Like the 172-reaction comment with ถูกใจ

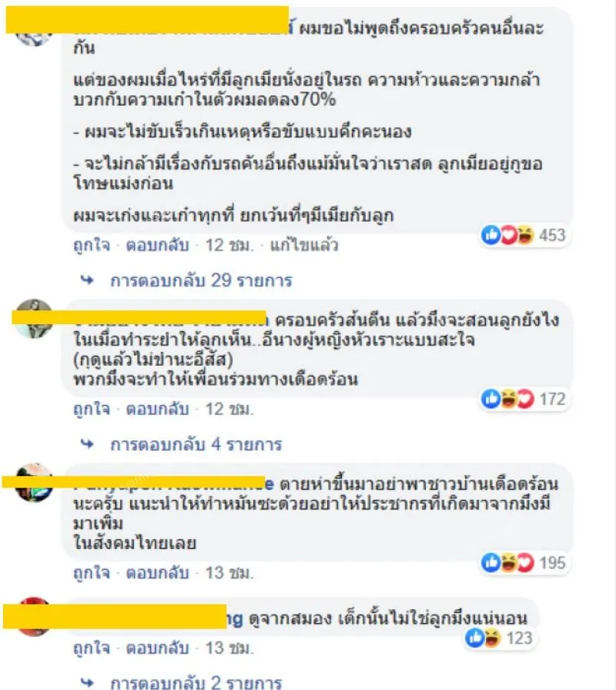coord(92,409)
